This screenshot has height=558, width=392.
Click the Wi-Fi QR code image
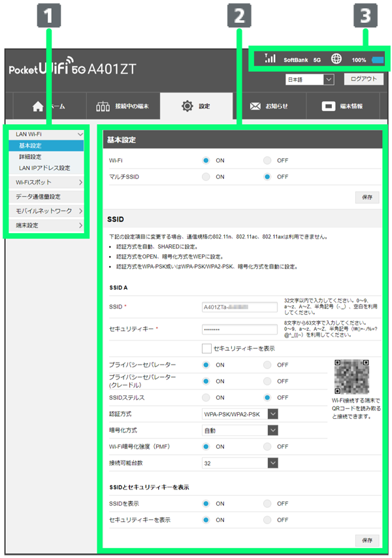point(353,376)
